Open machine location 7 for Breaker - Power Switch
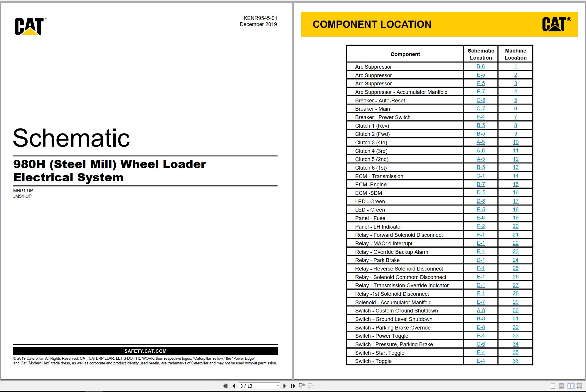Viewport: 586px width, 392px height. click(516, 117)
